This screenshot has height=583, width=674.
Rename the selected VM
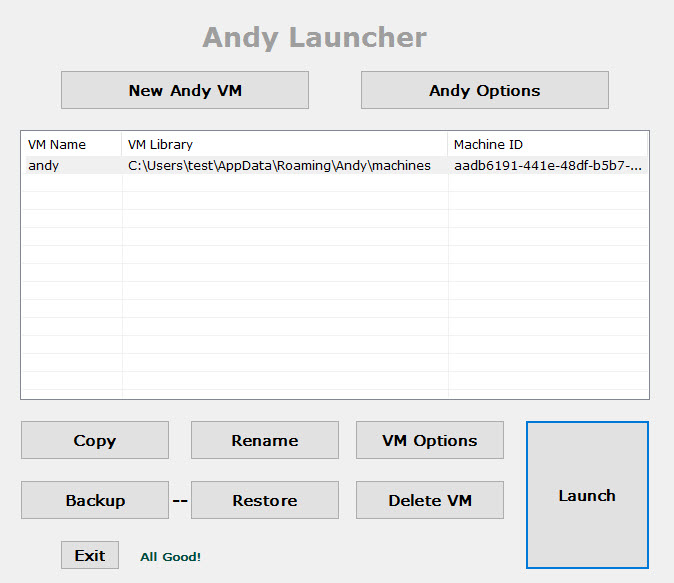264,440
